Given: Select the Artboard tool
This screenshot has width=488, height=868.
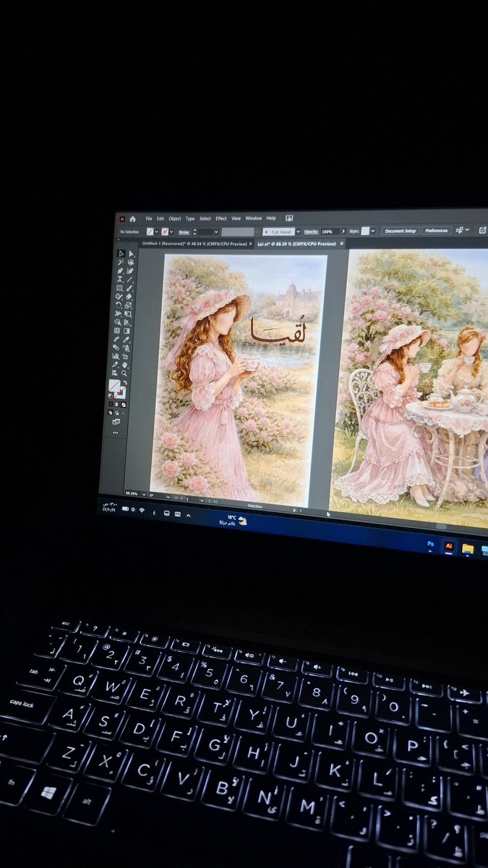Looking at the screenshot, I should pos(125,356).
